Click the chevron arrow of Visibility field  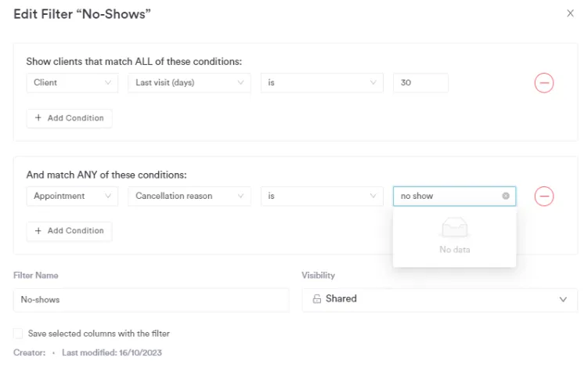(562, 299)
